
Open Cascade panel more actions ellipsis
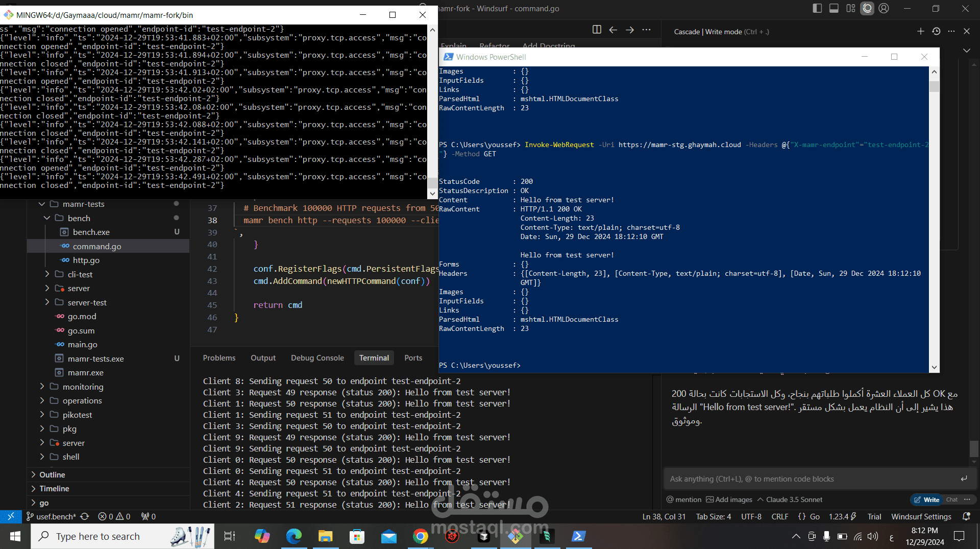(x=951, y=31)
